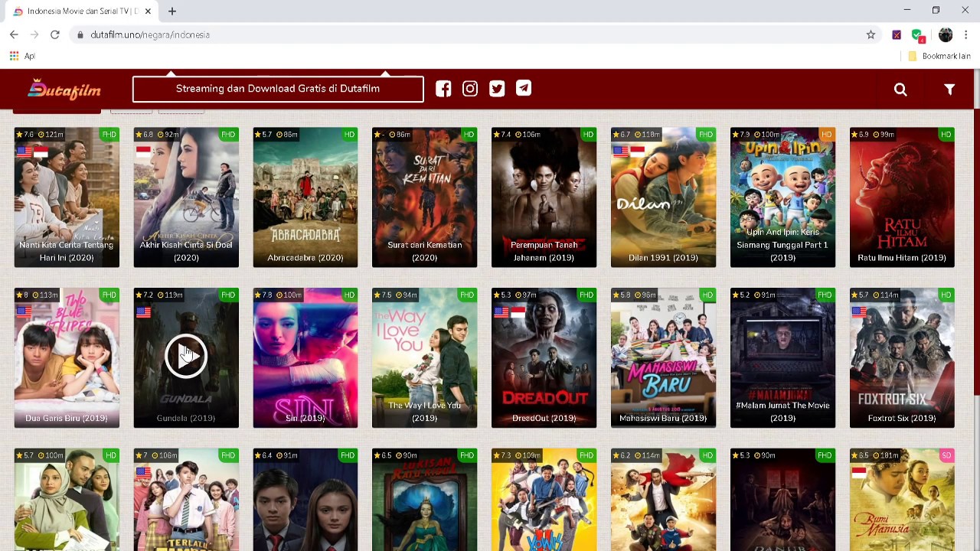The width and height of the screenshot is (980, 551).
Task: Bookmark this page with star icon
Action: 871,34
